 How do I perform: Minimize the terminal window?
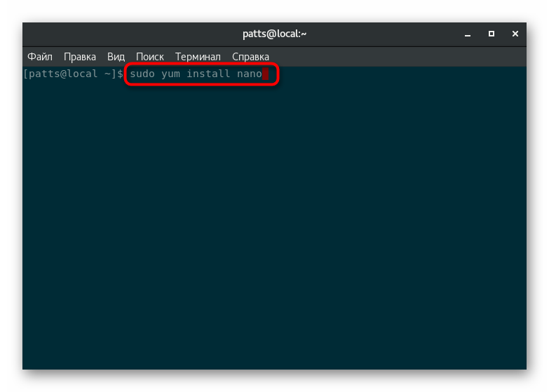point(468,34)
